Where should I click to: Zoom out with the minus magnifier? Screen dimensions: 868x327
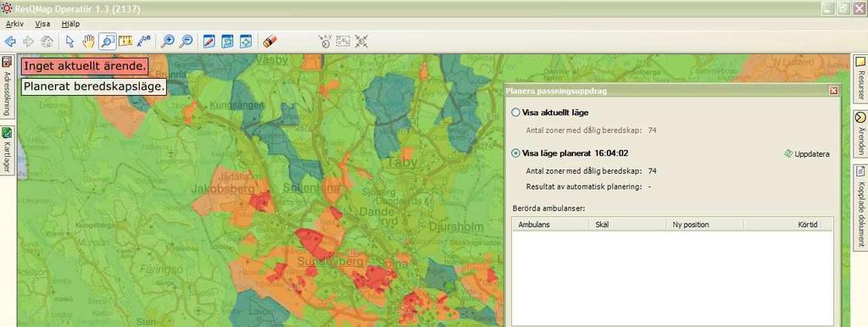point(186,41)
